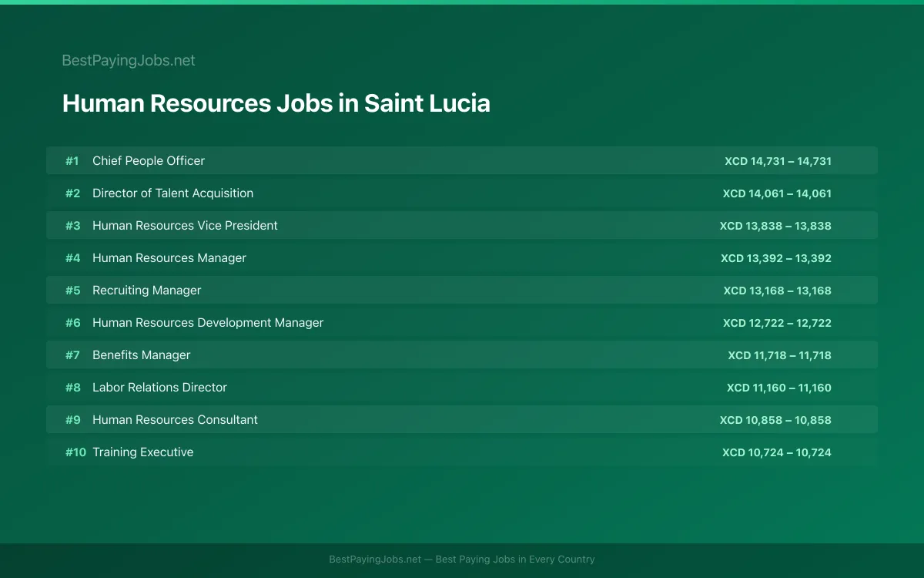Click the #6 rank number
This screenshot has height=578, width=924.
pos(72,322)
